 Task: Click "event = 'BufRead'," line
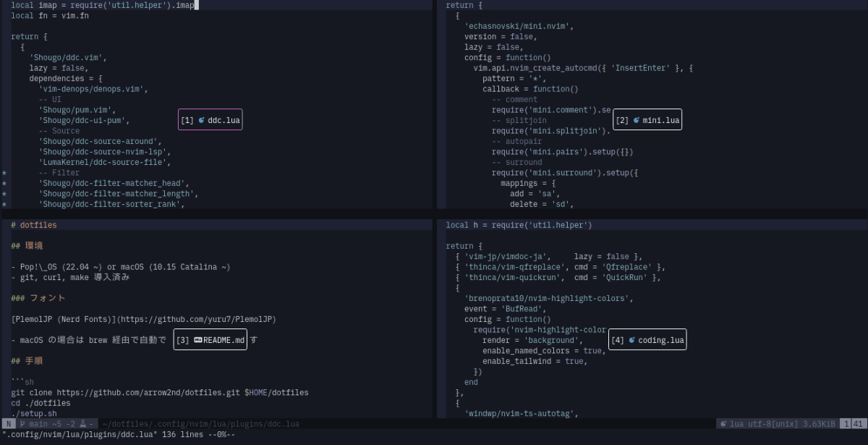click(x=506, y=309)
